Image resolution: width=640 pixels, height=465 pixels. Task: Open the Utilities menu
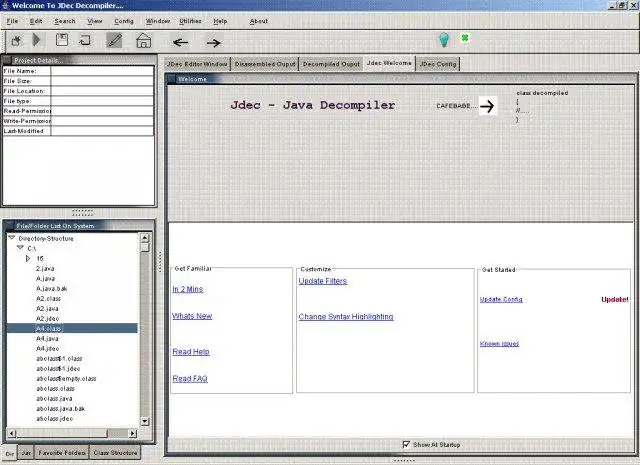click(x=190, y=21)
